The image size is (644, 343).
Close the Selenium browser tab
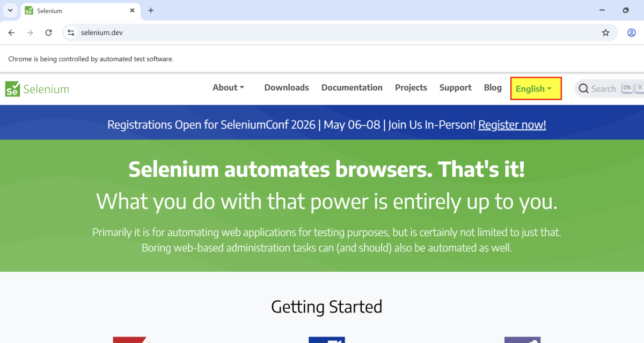coord(133,11)
